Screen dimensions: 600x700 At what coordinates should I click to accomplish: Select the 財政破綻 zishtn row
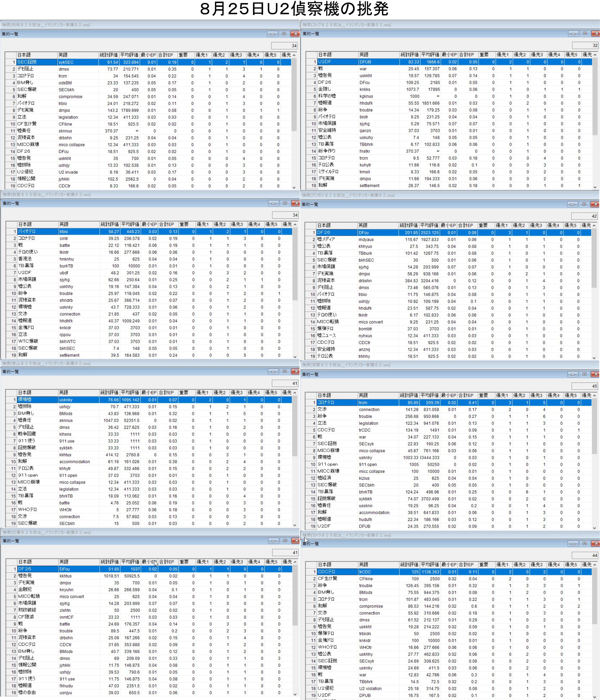point(65,610)
